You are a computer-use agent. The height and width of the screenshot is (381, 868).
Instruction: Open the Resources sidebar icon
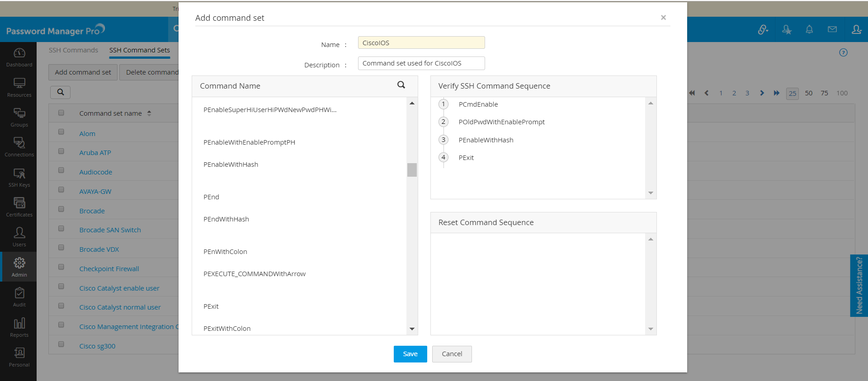19,88
